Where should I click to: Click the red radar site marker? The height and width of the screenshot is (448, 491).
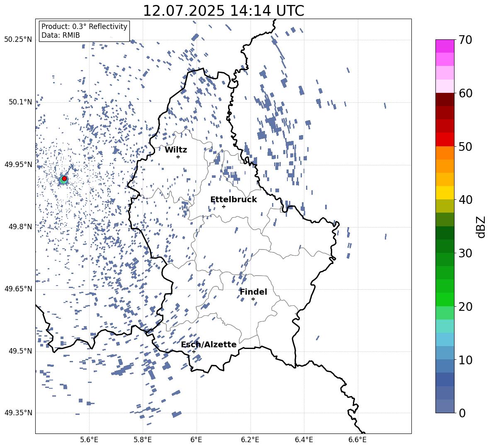[64, 179]
